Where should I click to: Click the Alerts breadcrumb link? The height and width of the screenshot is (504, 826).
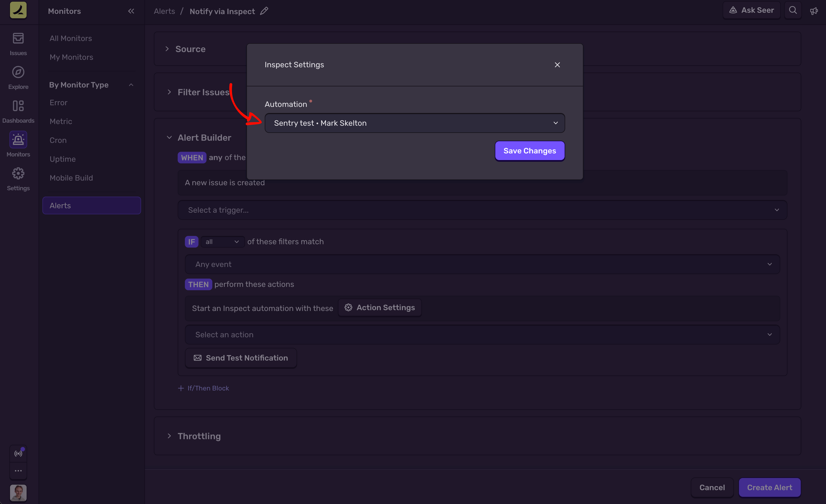tap(164, 11)
